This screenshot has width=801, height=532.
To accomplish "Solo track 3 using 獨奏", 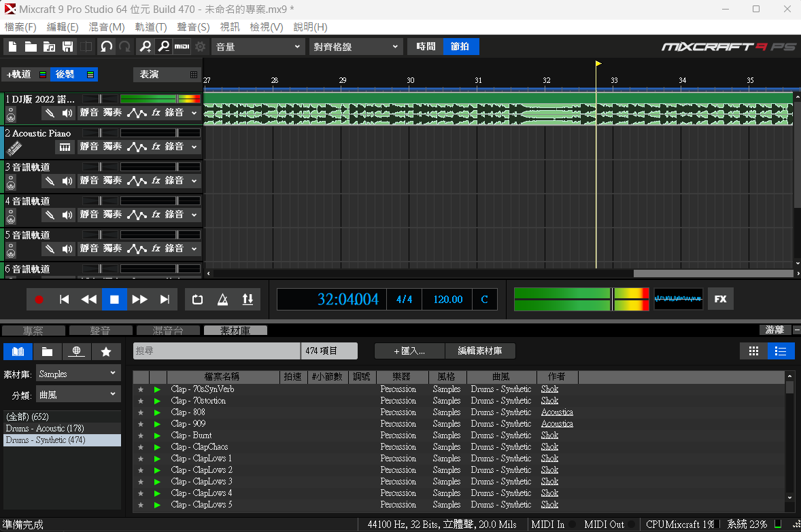I will coord(112,181).
